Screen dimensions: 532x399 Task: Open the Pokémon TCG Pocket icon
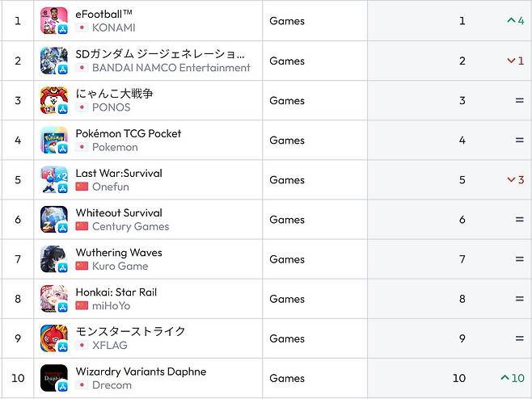click(53, 140)
